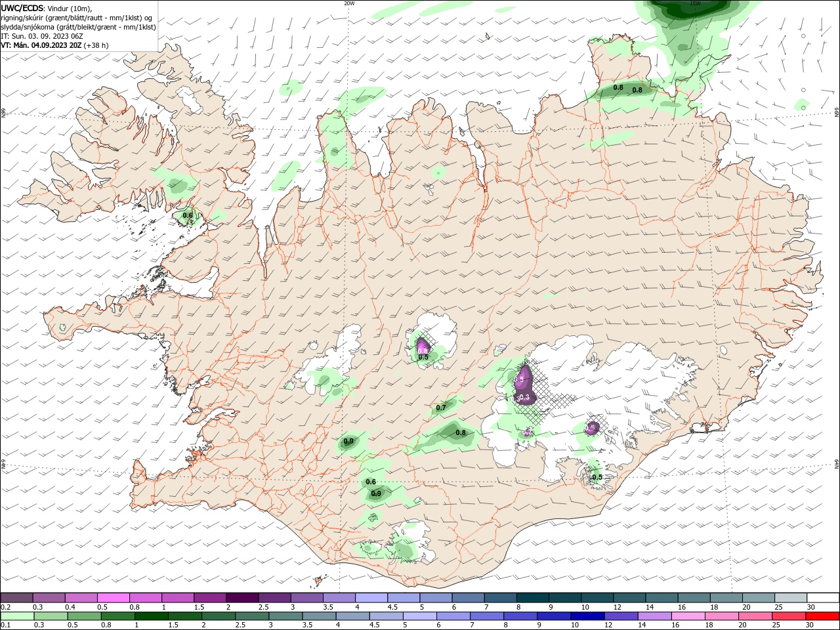The image size is (840, 630).
Task: Pick the 7 medium blue swatch in lower scale
Action: pos(486,616)
